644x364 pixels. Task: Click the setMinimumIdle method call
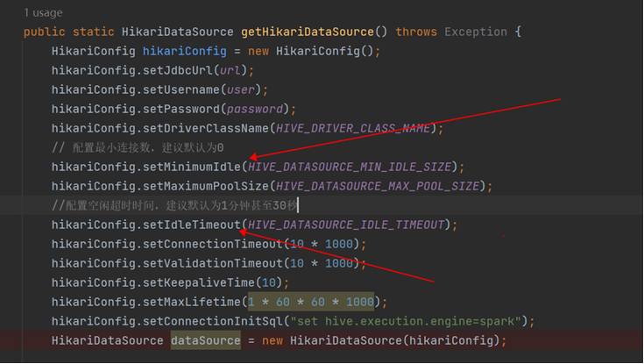tap(191, 167)
